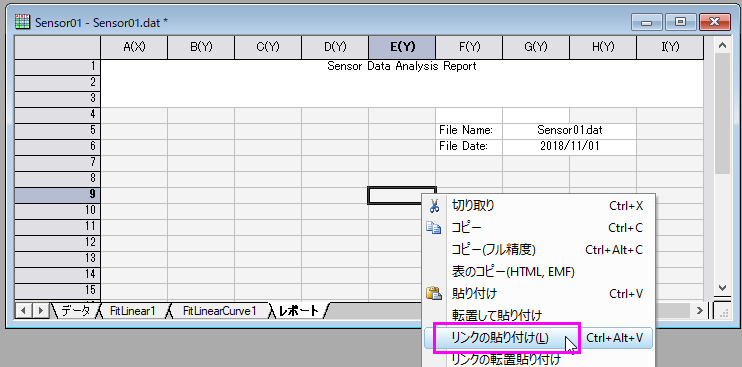This screenshot has width=742, height=367.
Task: Select column header H(Y)
Action: [x=603, y=47]
